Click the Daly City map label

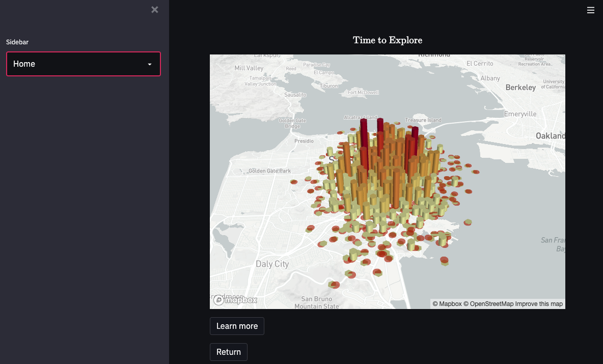pyautogui.click(x=272, y=264)
